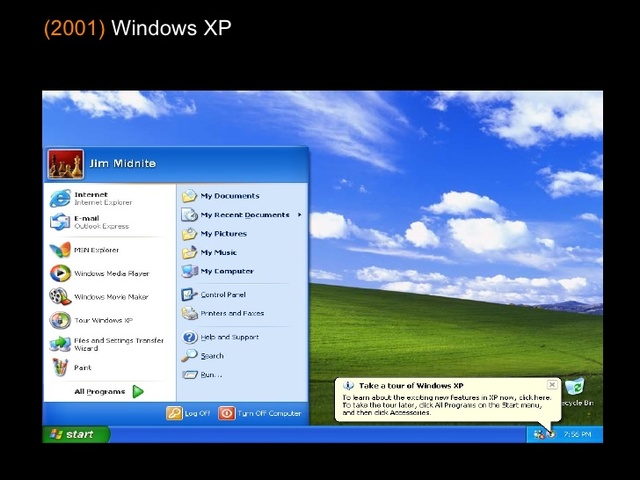
Task: Click the "My Pictures" text
Action: point(224,234)
